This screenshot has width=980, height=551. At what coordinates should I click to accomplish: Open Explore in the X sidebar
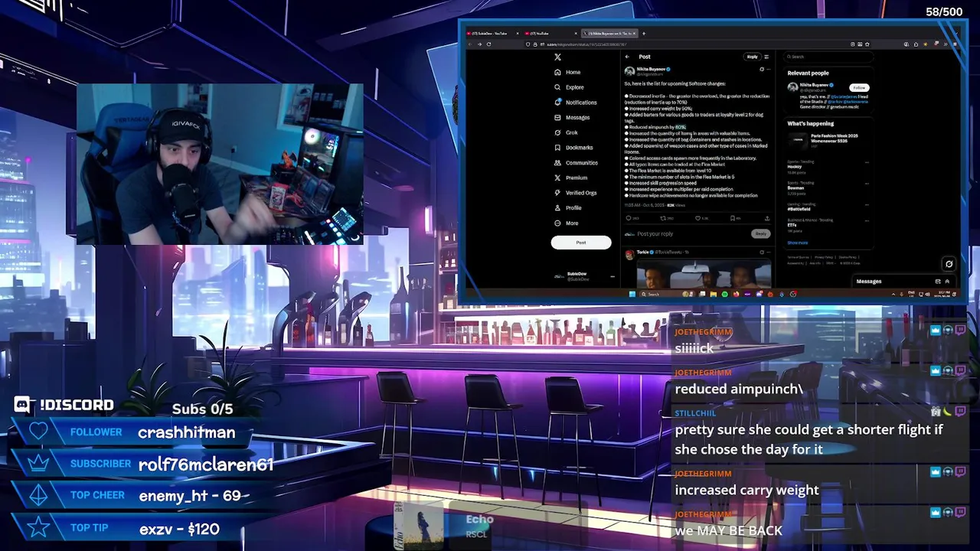(x=569, y=87)
